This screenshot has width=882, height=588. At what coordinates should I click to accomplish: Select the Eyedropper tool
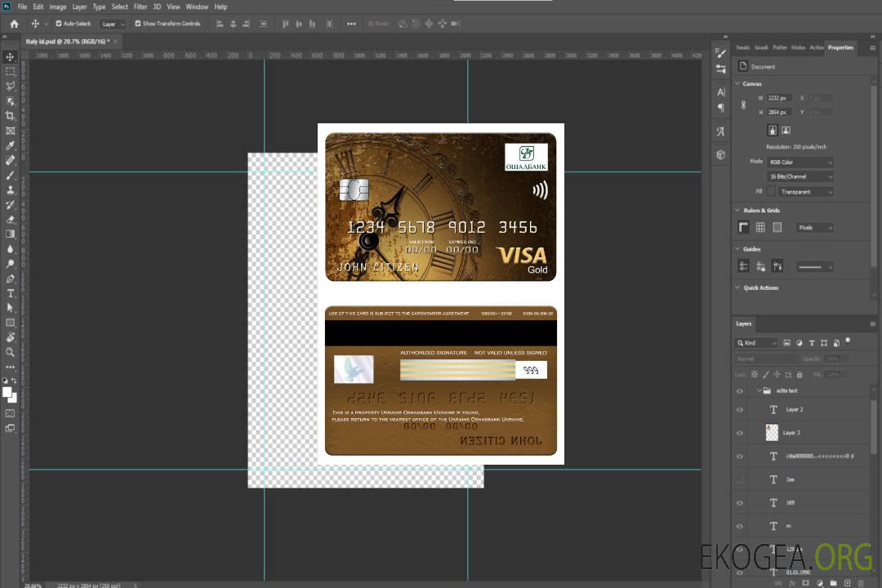tap(10, 145)
